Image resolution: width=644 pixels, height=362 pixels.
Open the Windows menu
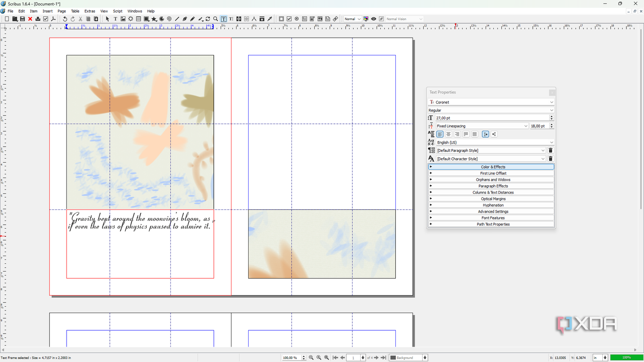(x=135, y=11)
